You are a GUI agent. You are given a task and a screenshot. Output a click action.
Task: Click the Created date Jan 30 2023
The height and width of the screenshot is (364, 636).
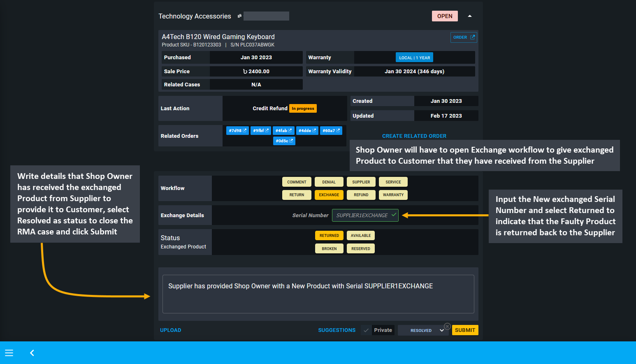[446, 101]
